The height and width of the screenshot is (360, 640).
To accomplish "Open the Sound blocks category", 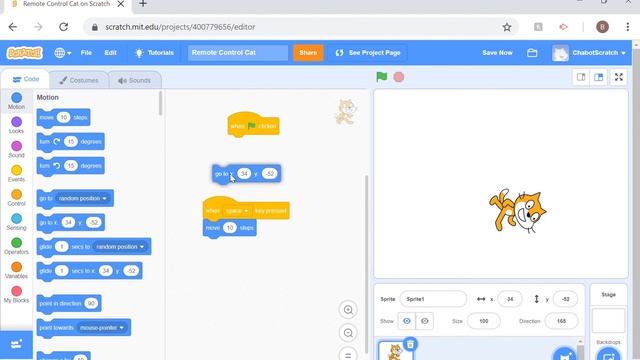I will point(16,149).
